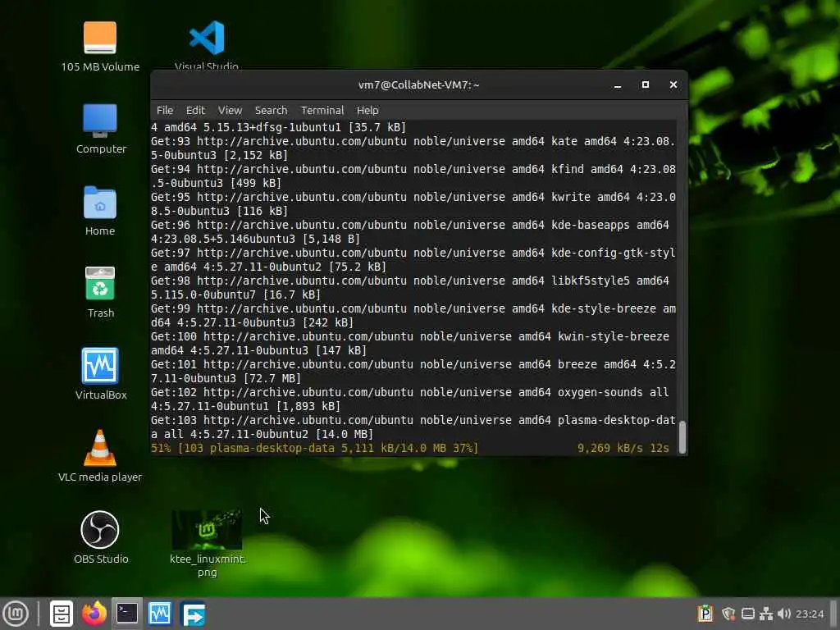Screen dimensions: 840x630
Task: Open the Terminal menu in menubar
Action: (x=322, y=111)
